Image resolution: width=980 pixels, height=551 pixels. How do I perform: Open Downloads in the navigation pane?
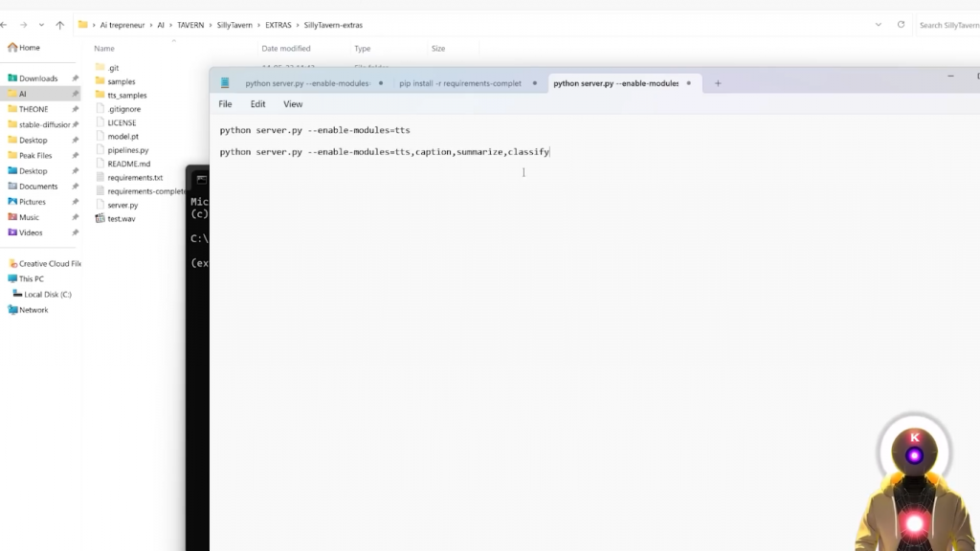(33, 78)
